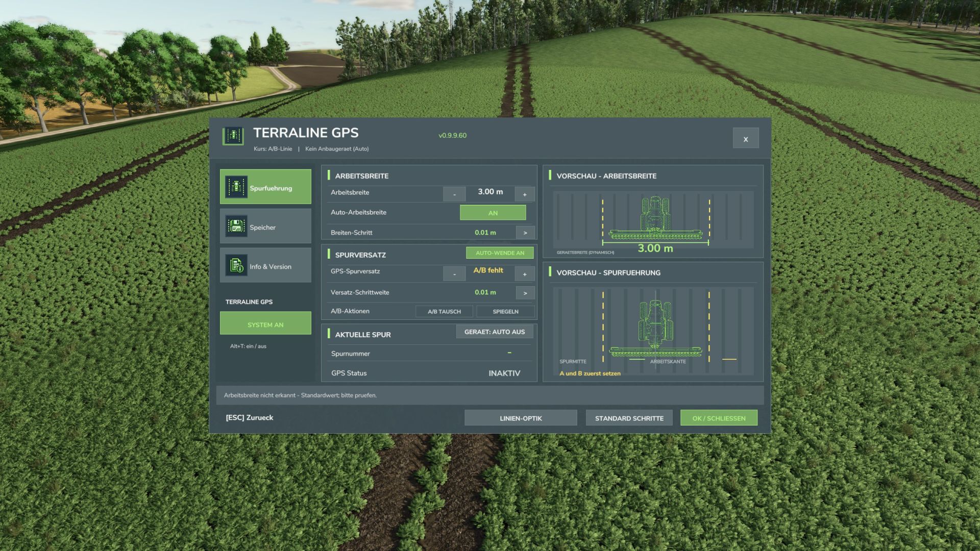Click the Spurnummer row label
This screenshot has height=551, width=980.
point(350,354)
